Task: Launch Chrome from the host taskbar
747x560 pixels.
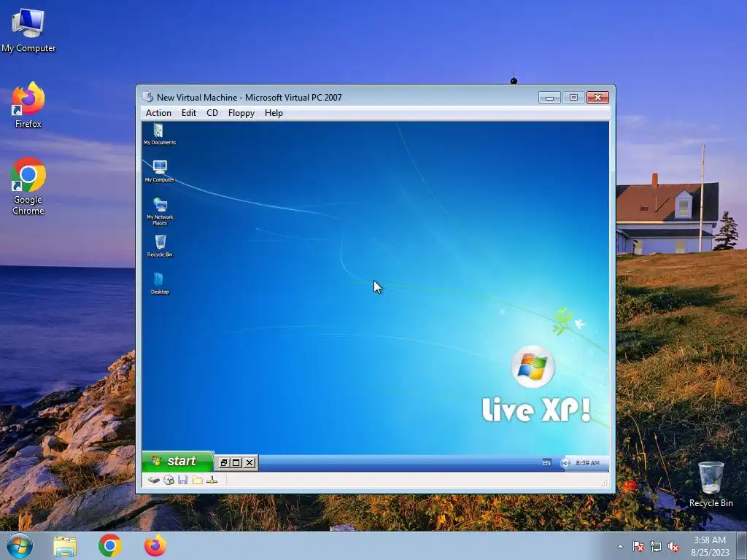Action: point(110,545)
